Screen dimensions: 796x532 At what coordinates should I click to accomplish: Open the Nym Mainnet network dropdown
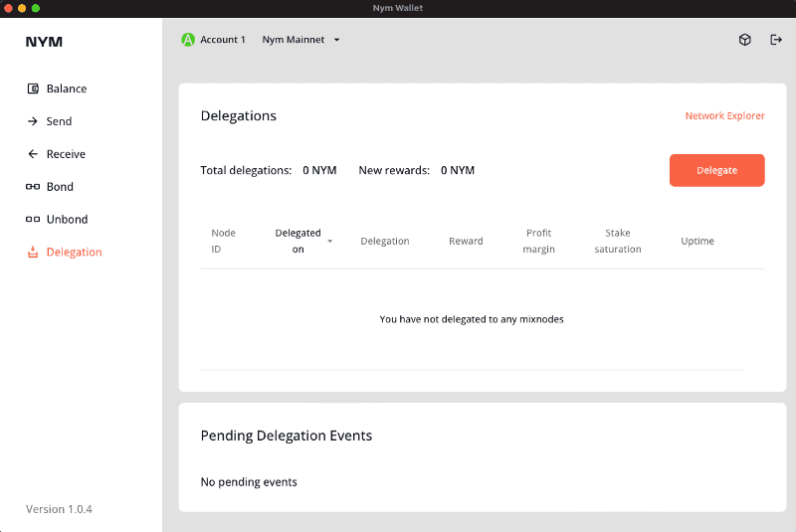tap(301, 40)
